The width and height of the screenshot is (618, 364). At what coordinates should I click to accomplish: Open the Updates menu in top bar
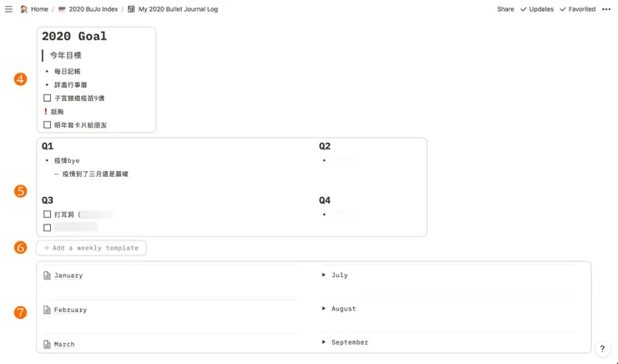536,9
